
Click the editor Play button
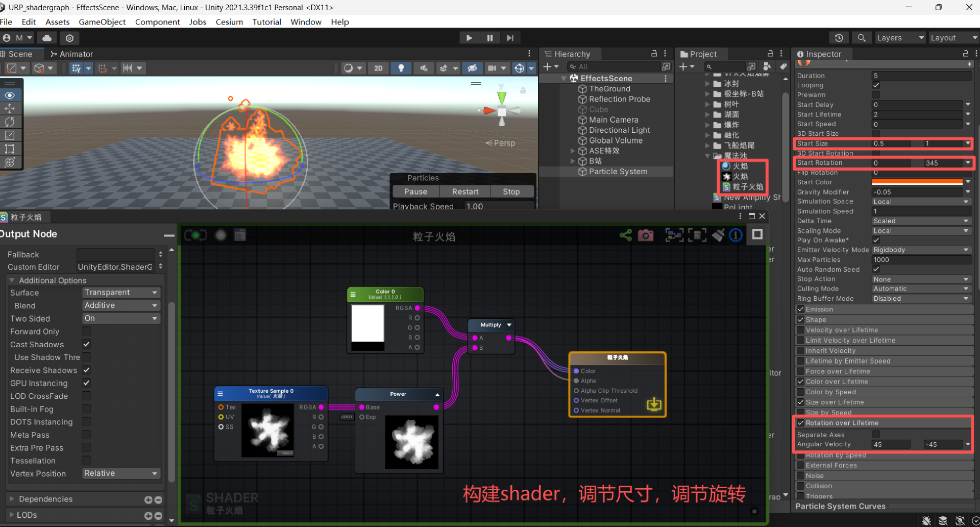(469, 38)
